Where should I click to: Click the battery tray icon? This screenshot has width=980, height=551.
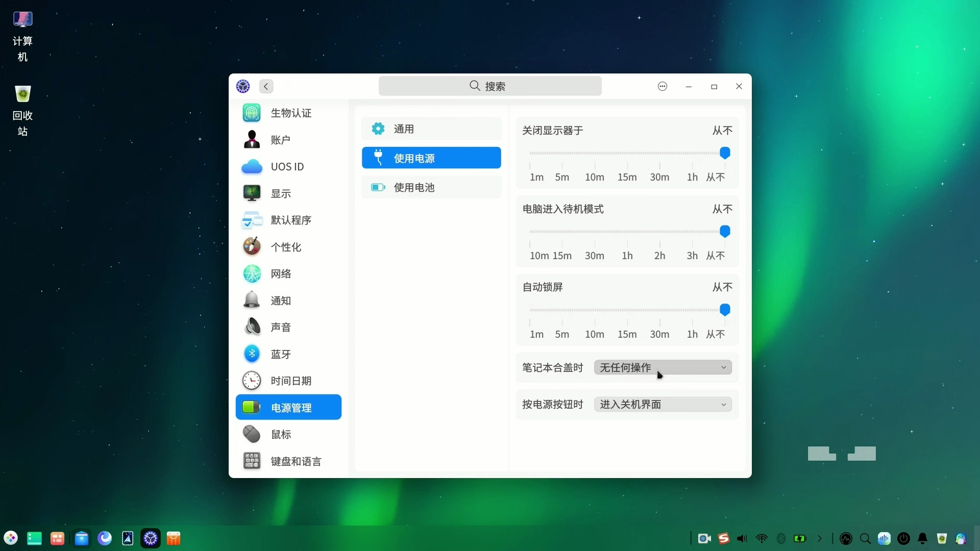[x=800, y=539]
